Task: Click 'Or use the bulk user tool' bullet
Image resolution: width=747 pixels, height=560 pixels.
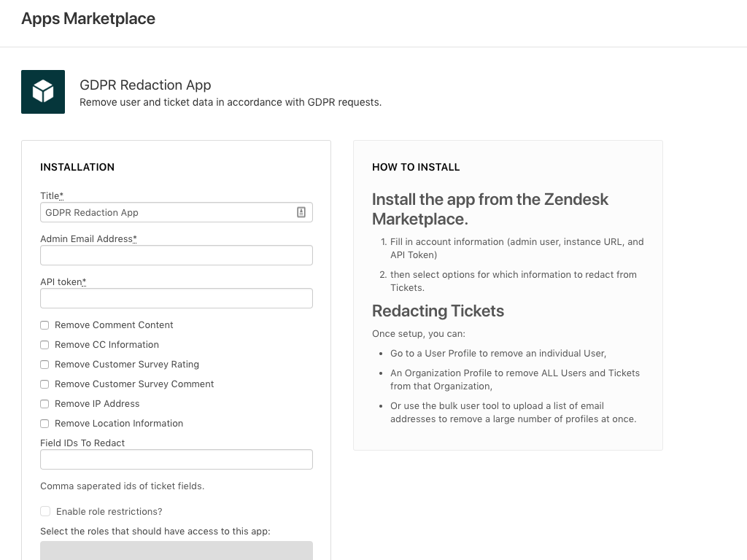Action: (513, 413)
